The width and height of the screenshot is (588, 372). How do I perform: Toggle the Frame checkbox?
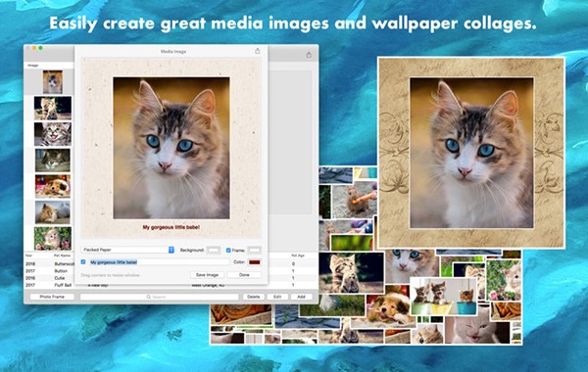228,250
